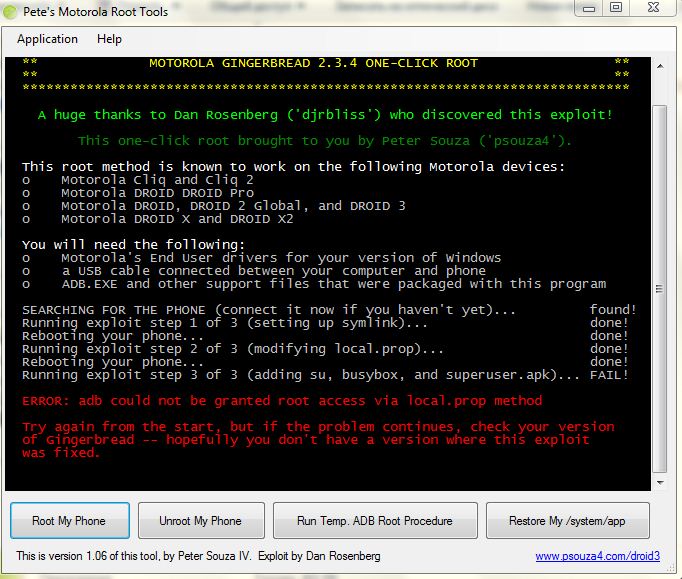
Task: Click Restore My /system/app button
Action: pos(568,521)
